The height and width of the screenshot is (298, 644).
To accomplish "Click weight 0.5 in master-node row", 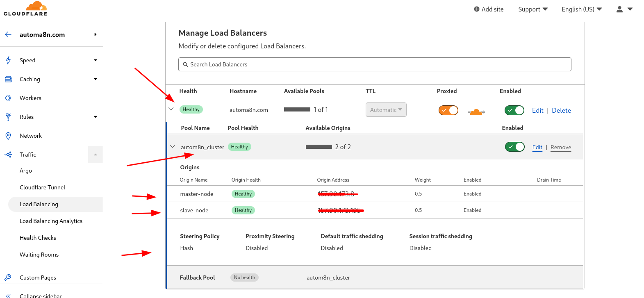I will pyautogui.click(x=418, y=194).
